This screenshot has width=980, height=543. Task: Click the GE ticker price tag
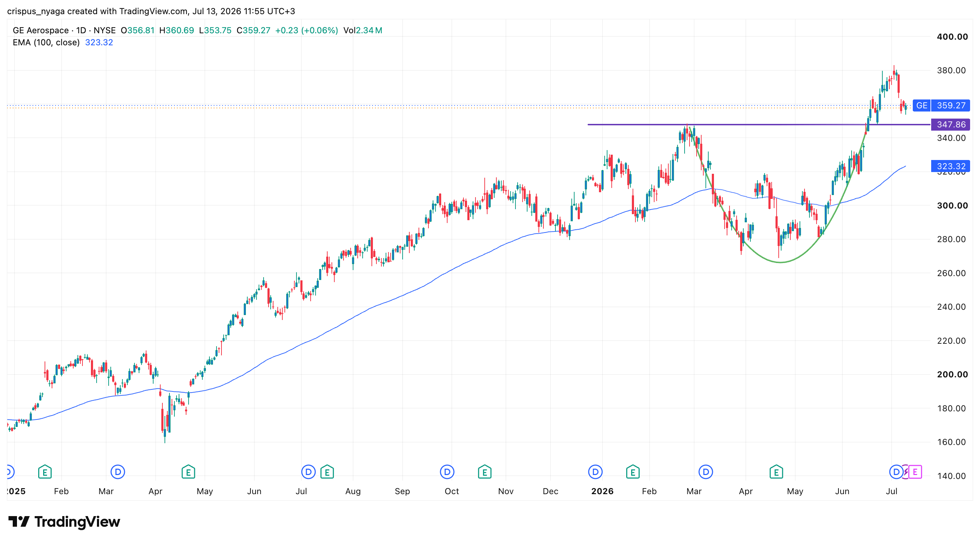(921, 105)
